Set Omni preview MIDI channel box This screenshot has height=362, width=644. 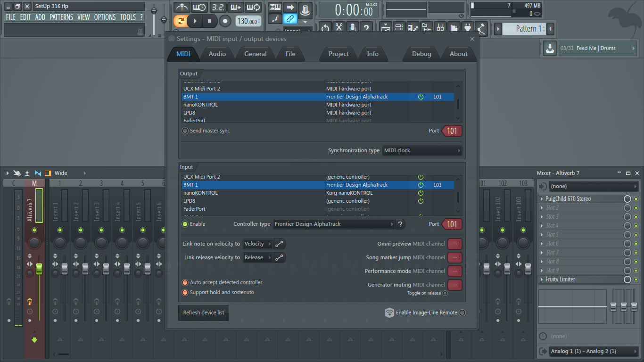(455, 244)
